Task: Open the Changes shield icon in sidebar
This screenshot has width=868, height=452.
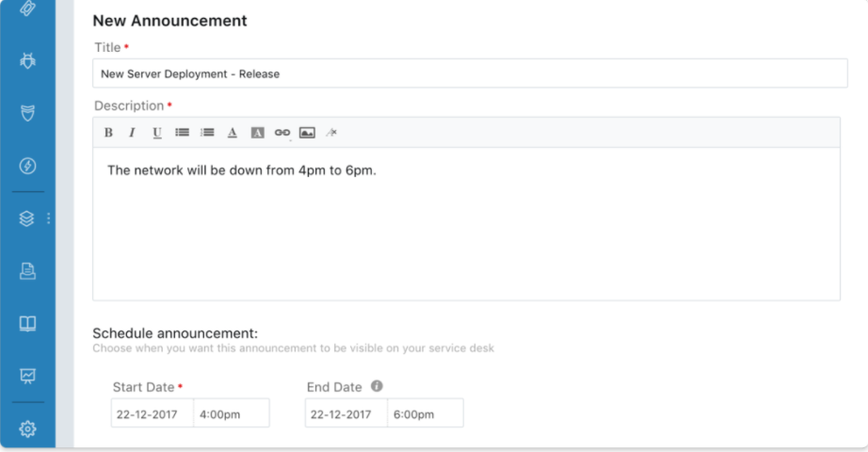Action: point(27,113)
